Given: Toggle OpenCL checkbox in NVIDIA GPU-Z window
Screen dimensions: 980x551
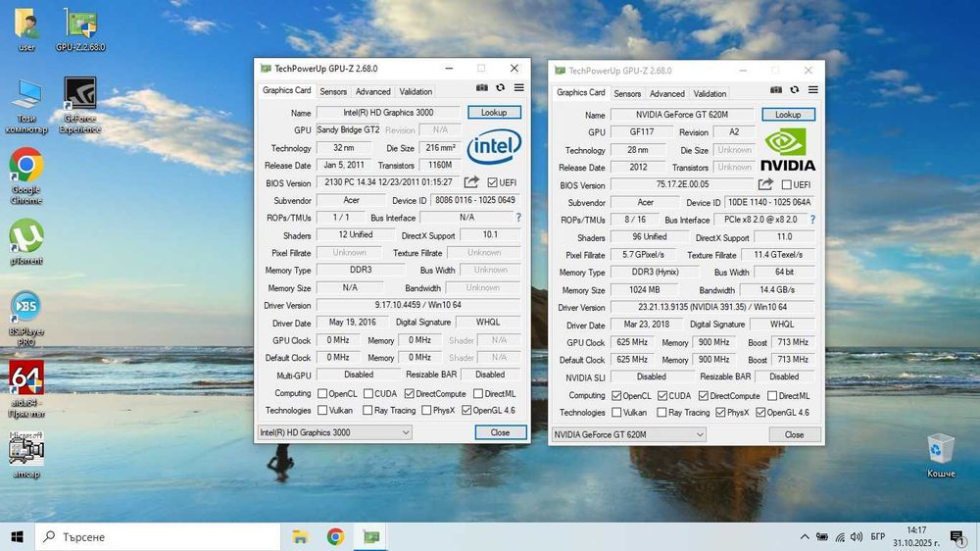Looking at the screenshot, I should [x=616, y=396].
